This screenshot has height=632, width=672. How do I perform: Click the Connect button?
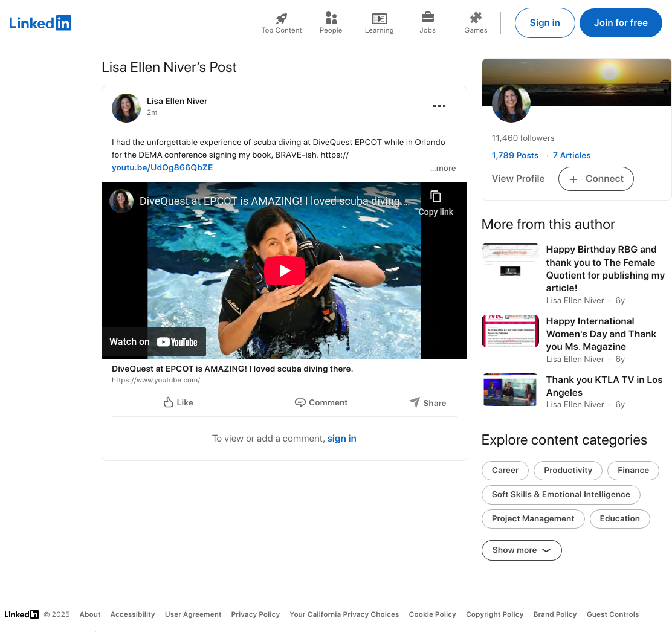596,179
